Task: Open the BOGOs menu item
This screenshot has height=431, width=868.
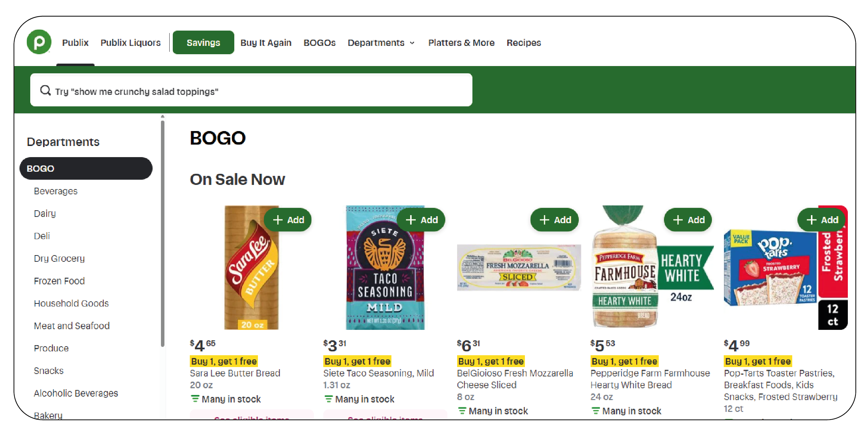Action: pos(319,42)
